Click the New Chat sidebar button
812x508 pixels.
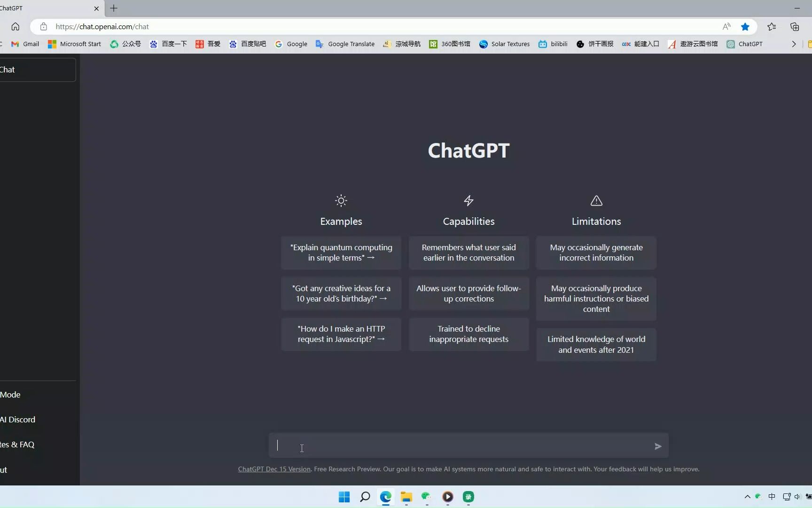(x=38, y=70)
